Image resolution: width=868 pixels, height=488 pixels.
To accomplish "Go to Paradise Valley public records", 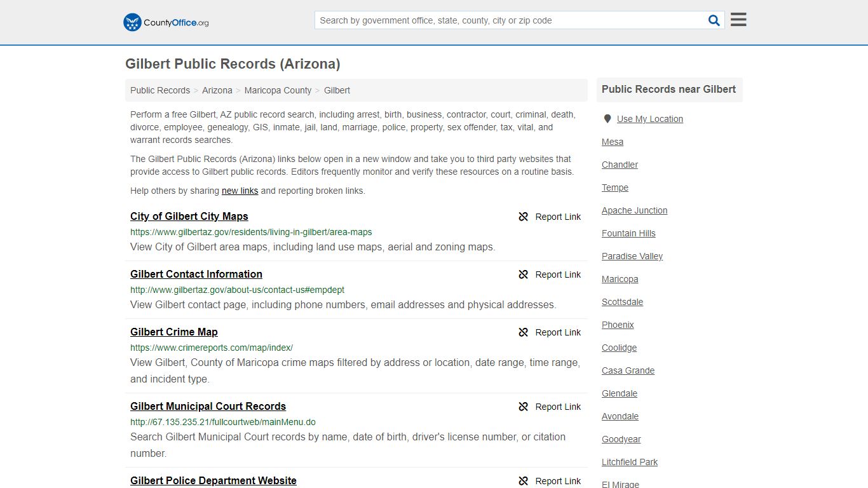I will 632,256.
